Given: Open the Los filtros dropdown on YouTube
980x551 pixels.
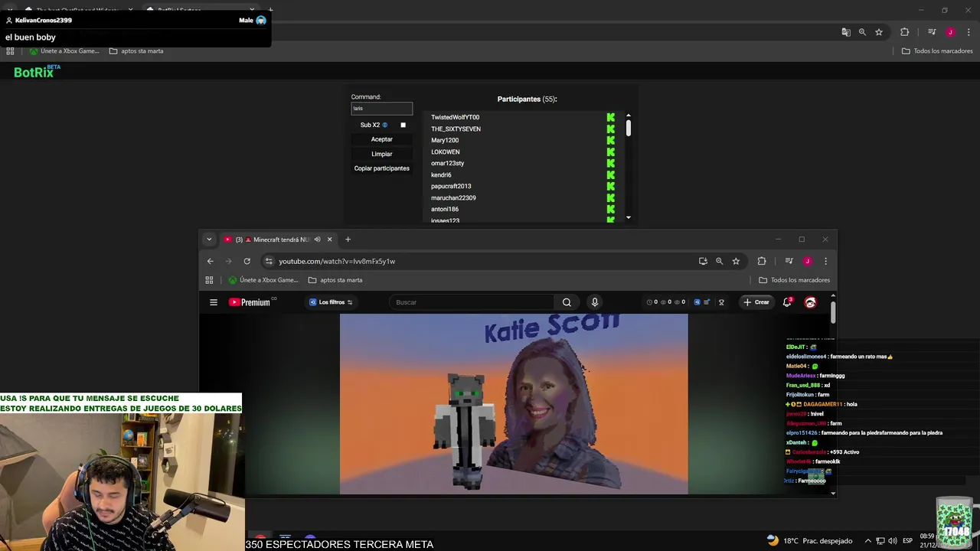Looking at the screenshot, I should (331, 302).
